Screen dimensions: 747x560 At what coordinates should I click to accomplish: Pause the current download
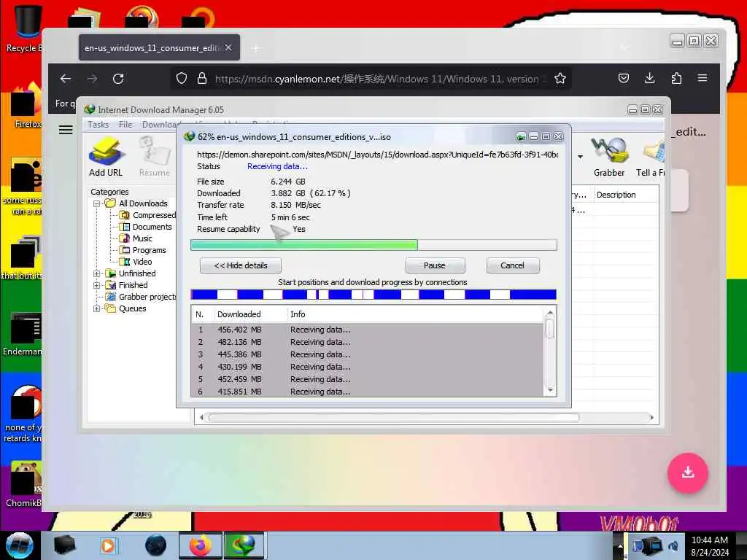coord(435,265)
